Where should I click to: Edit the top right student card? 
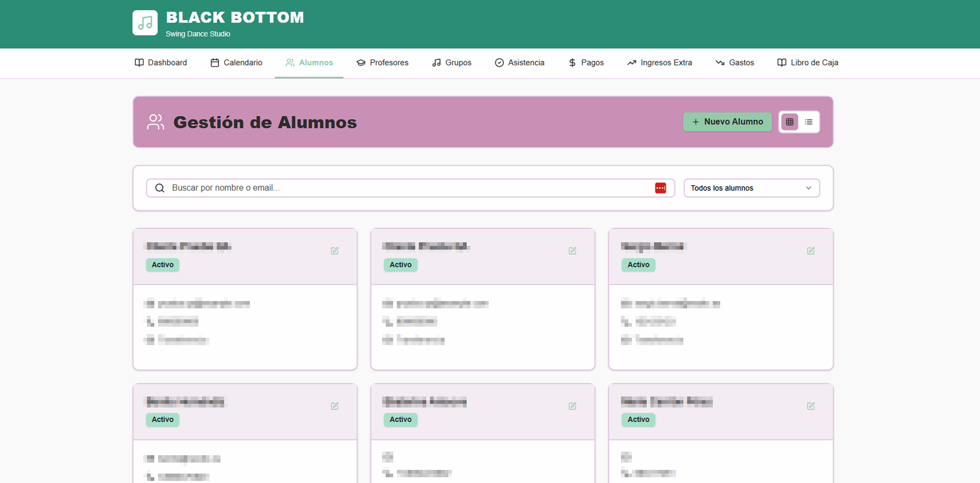click(810, 251)
